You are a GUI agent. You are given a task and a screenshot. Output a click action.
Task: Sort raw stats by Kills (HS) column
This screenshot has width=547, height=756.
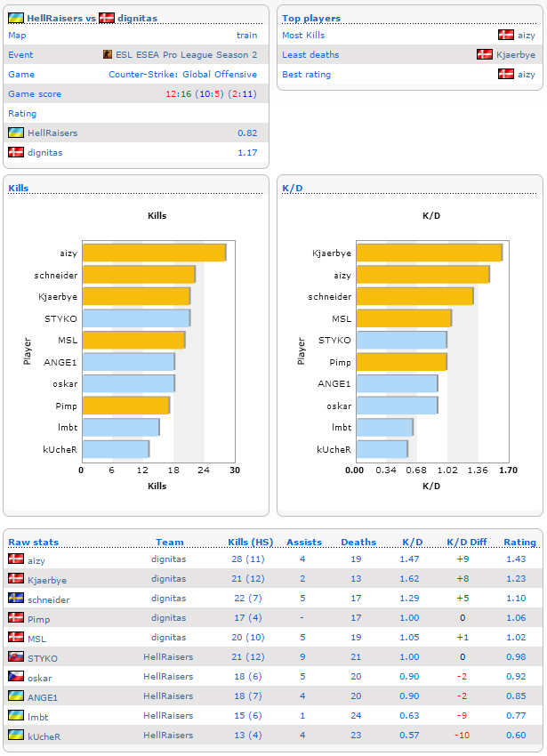click(x=250, y=542)
